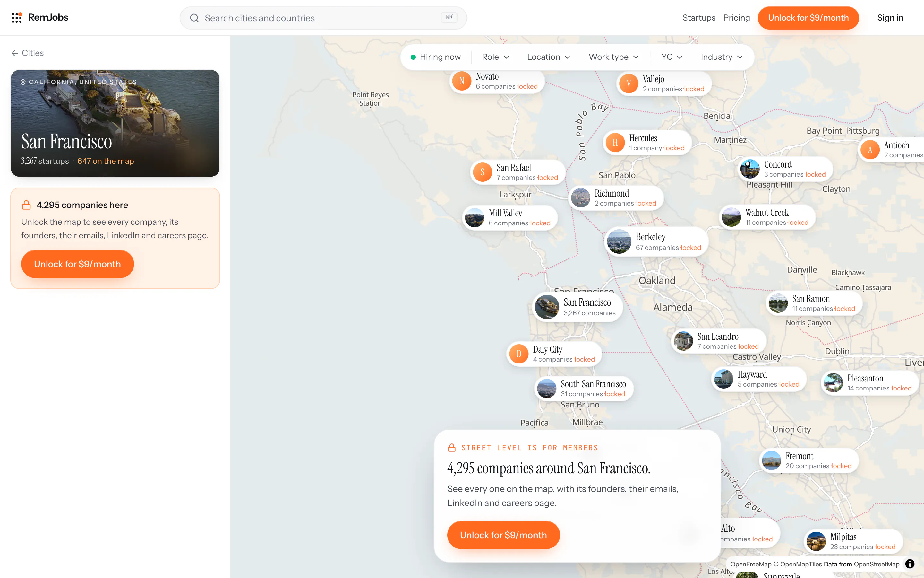Click the lock icon beside 4,295 companies here
The image size is (924, 578).
[x=26, y=205]
